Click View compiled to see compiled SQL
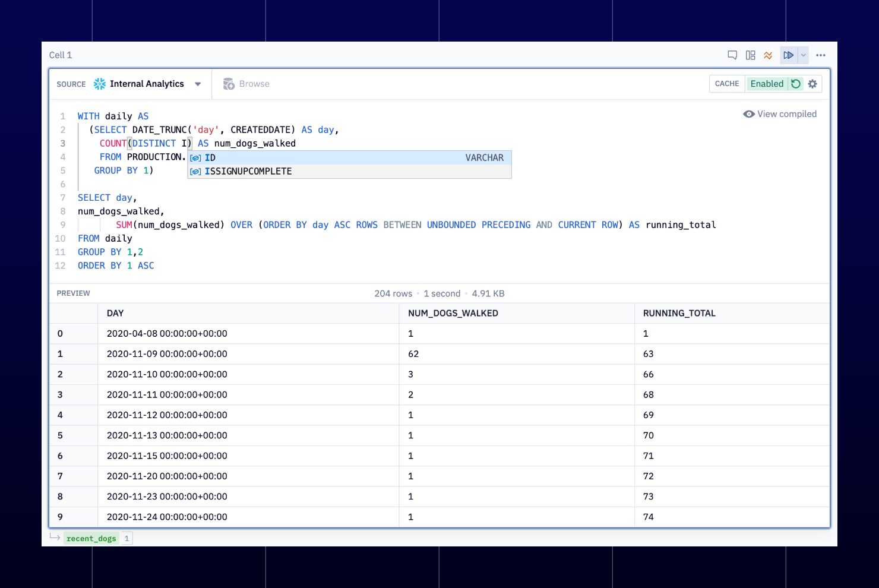The height and width of the screenshot is (588, 879). (780, 113)
